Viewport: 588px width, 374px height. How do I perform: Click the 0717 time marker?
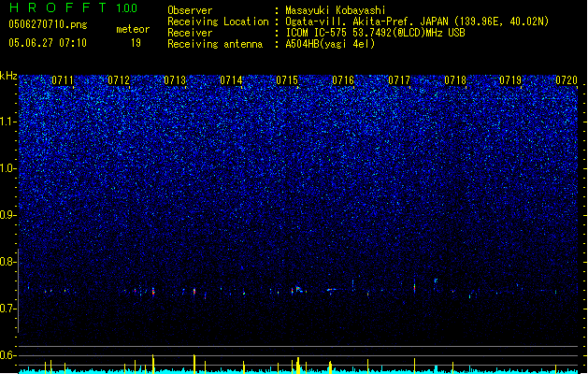(399, 80)
